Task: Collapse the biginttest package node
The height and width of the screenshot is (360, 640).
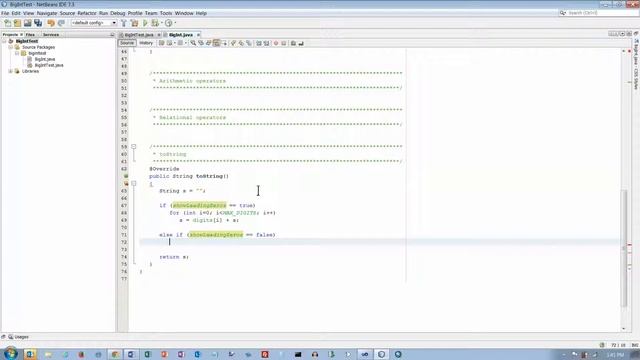Action: click(17, 53)
